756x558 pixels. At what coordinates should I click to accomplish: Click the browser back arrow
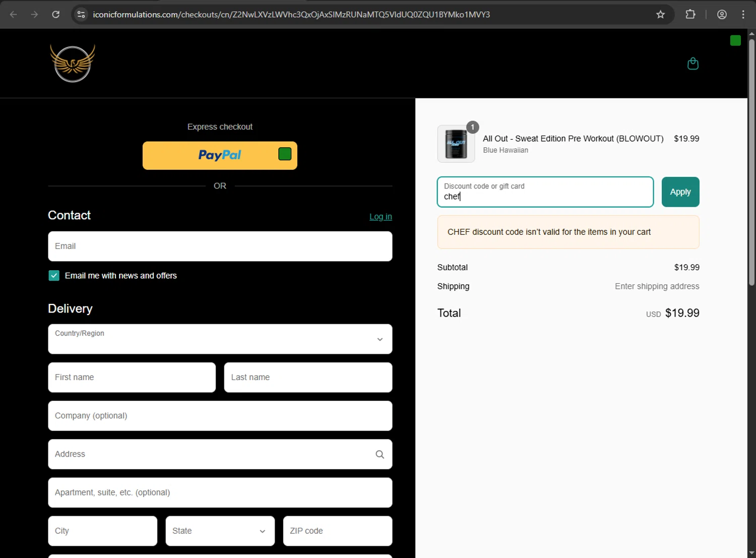(x=14, y=15)
